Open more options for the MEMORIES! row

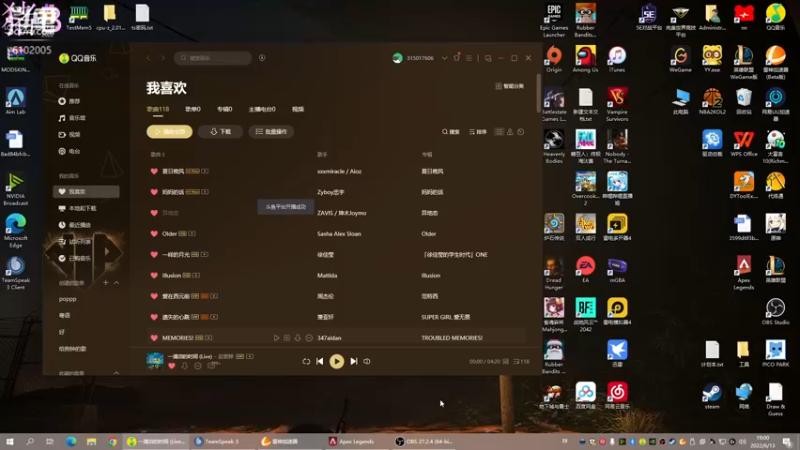pyautogui.click(x=309, y=338)
